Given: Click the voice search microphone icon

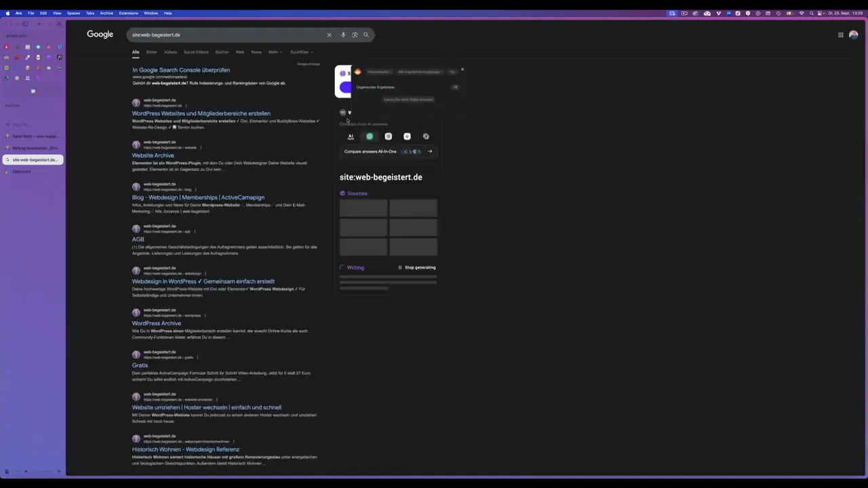Looking at the screenshot, I should pos(343,35).
